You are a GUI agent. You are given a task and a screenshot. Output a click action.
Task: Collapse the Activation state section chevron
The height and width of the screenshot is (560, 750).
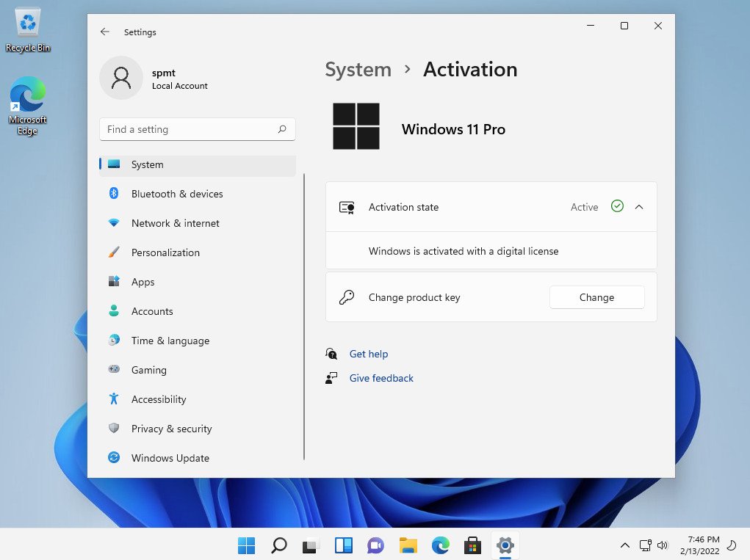(639, 207)
